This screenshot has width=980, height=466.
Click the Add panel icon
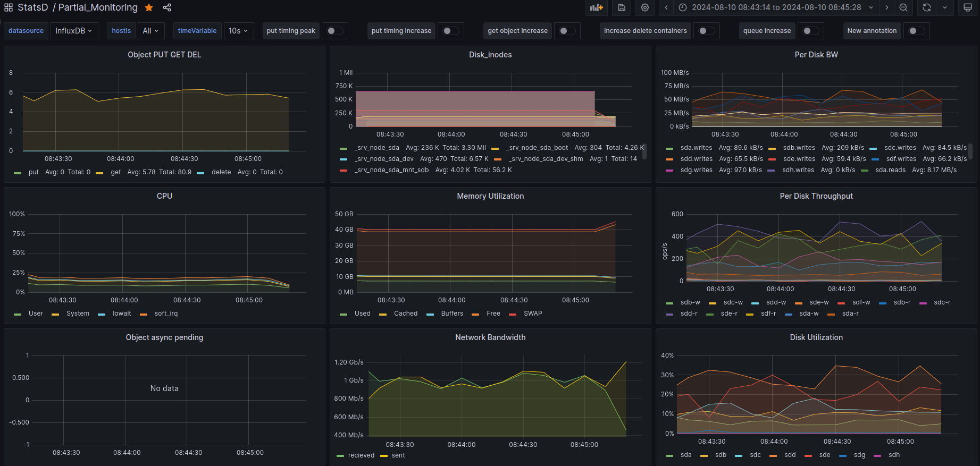597,7
